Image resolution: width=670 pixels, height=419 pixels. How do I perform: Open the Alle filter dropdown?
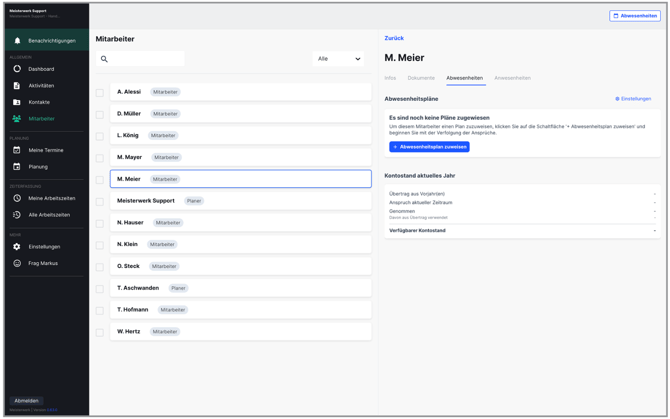click(338, 59)
